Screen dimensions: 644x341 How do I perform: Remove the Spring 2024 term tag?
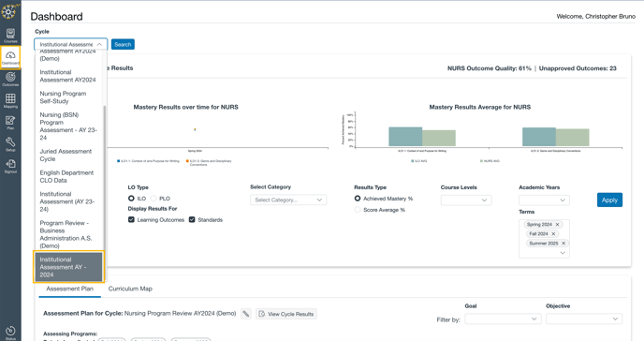coord(557,224)
